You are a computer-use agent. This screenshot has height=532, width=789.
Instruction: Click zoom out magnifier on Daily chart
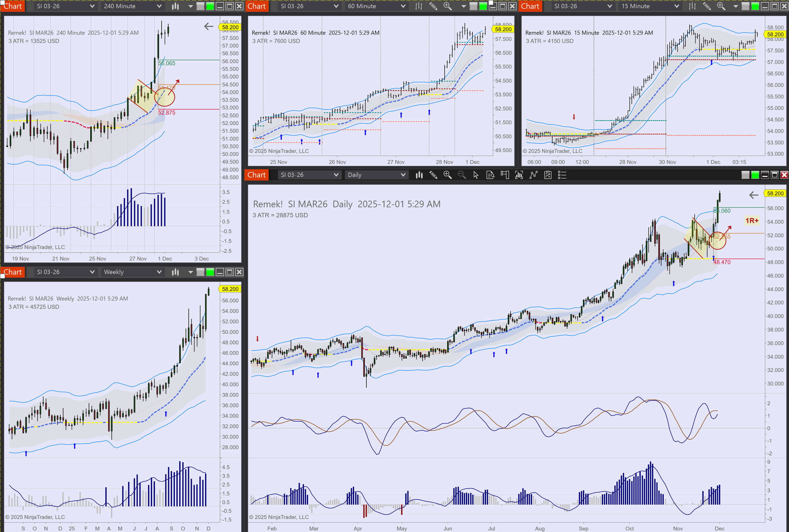pyautogui.click(x=461, y=175)
